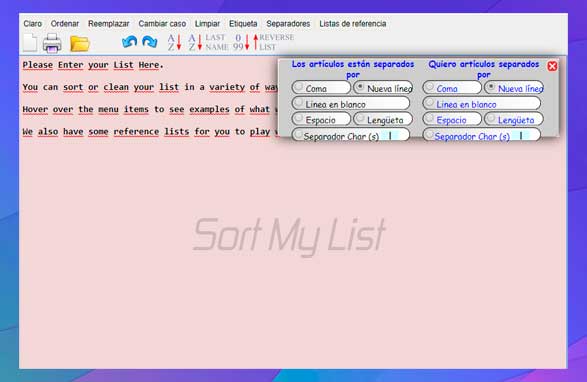Click the line starting 'We also have some'

(150, 132)
